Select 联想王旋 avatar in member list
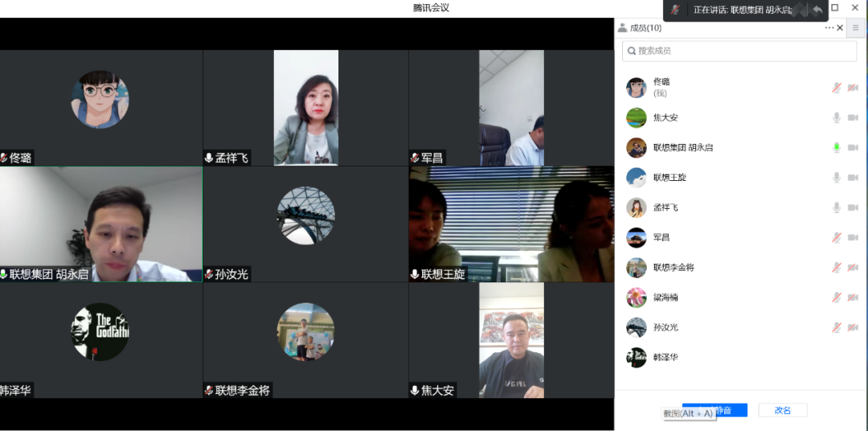Screen dimensions: 868x431 637,177
